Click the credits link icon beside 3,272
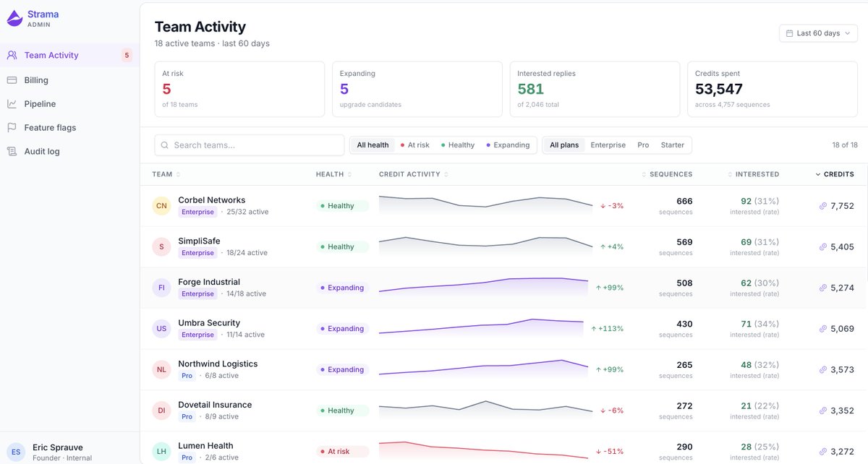The image size is (868, 464). pos(822,452)
